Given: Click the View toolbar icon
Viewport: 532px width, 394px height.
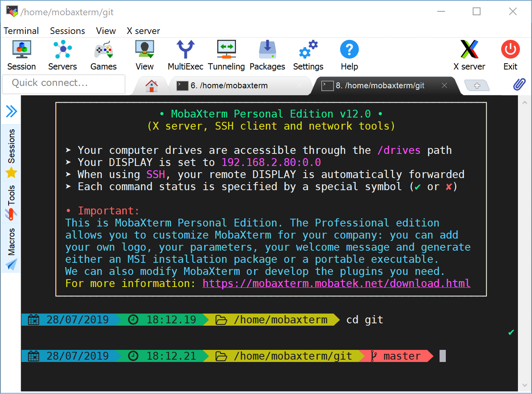Looking at the screenshot, I should pyautogui.click(x=145, y=55).
